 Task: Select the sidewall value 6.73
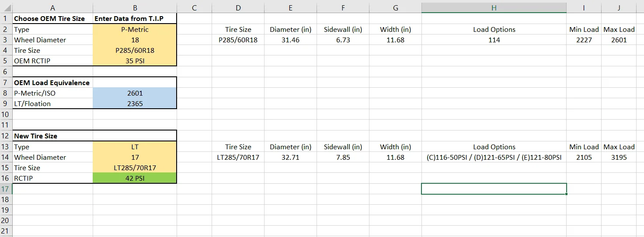click(343, 40)
